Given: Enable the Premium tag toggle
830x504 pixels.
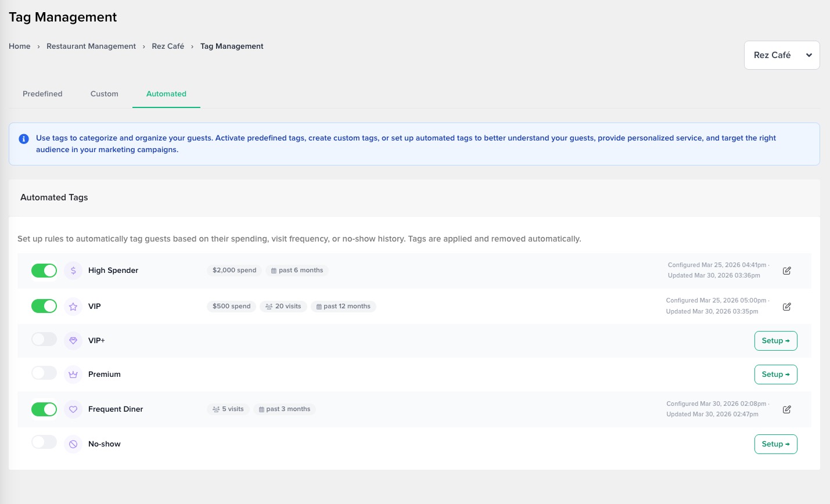Looking at the screenshot, I should click(x=44, y=373).
